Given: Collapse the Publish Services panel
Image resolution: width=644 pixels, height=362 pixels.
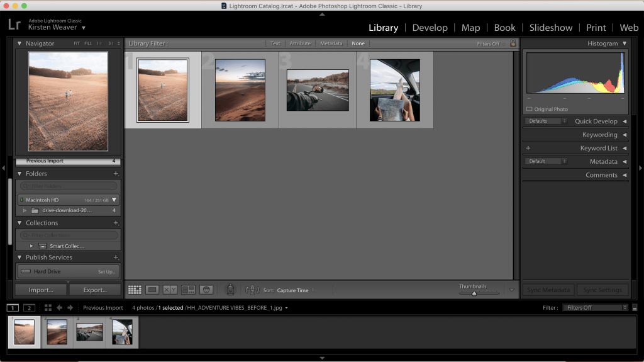Looking at the screenshot, I should 19,257.
